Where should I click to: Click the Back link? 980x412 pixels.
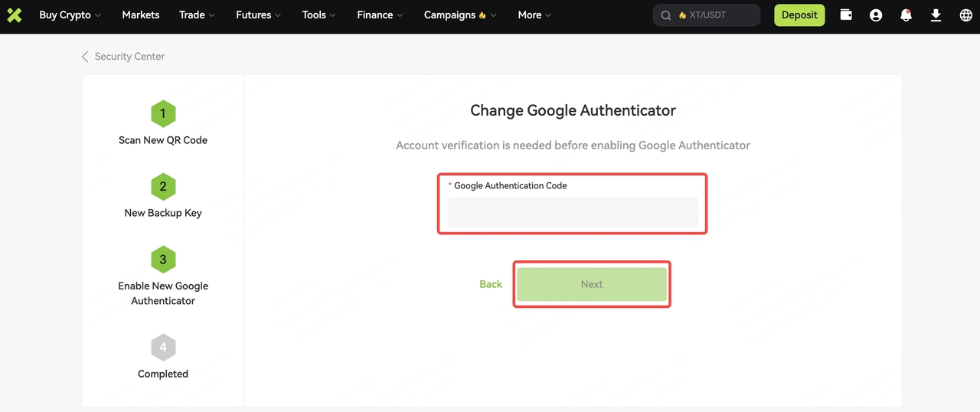(491, 284)
